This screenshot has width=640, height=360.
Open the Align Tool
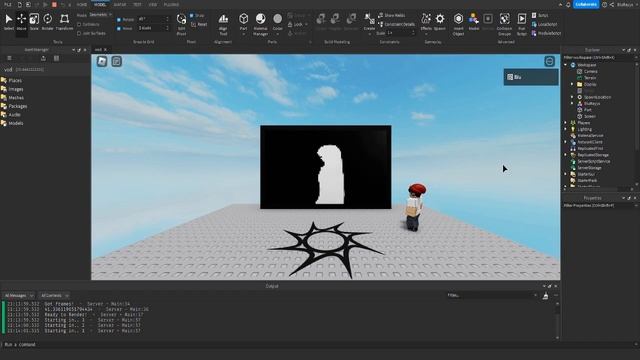(223, 24)
